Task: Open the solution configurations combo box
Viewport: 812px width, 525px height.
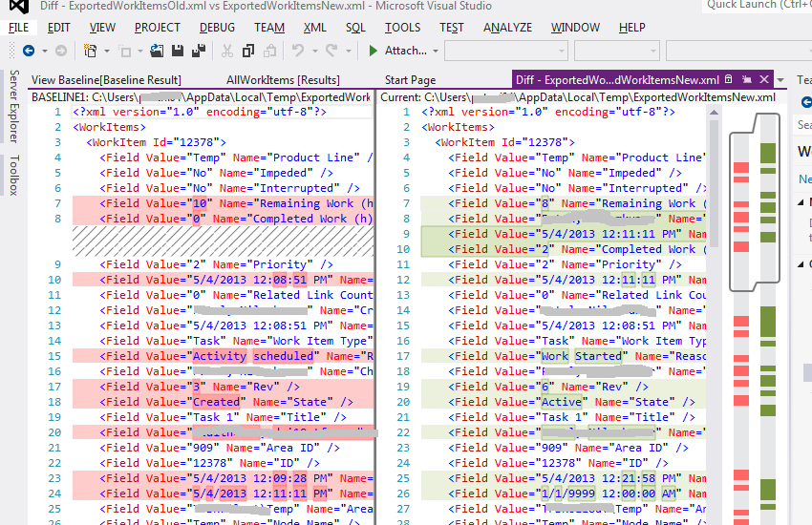Action: coord(506,51)
